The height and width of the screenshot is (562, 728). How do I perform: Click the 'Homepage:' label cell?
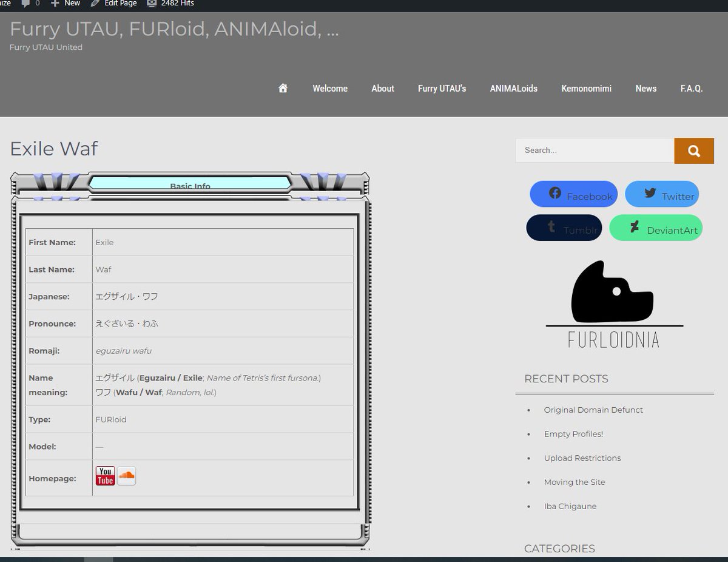tap(59, 478)
